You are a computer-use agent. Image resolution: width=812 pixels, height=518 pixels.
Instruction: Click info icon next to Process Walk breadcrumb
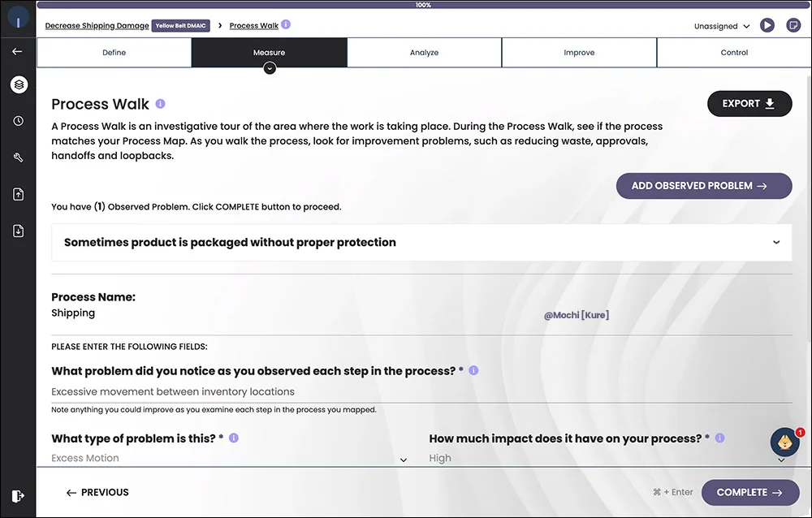(286, 24)
